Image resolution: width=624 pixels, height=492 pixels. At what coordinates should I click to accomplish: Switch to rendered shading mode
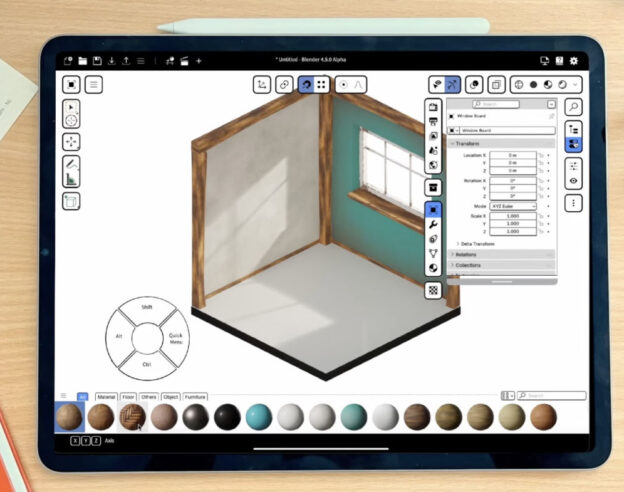pyautogui.click(x=562, y=84)
